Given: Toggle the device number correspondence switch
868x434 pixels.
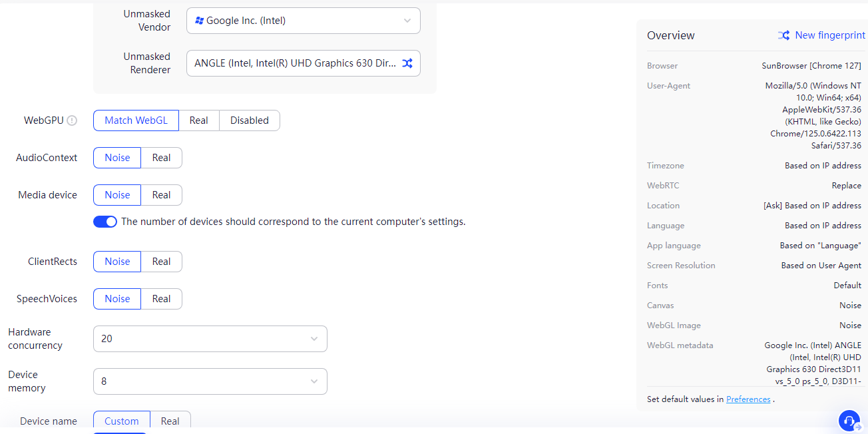Looking at the screenshot, I should (105, 222).
